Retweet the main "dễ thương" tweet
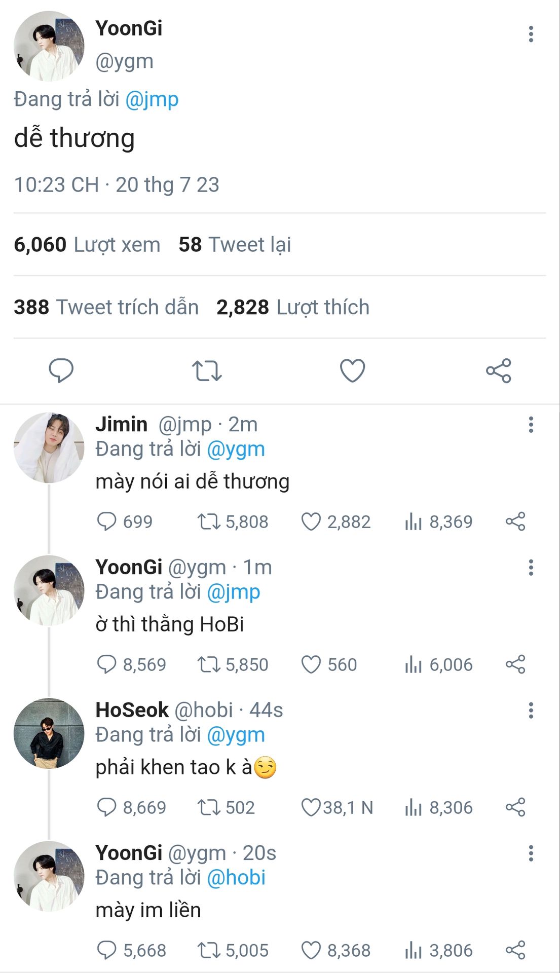This screenshot has height=973, width=560. pos(207,370)
